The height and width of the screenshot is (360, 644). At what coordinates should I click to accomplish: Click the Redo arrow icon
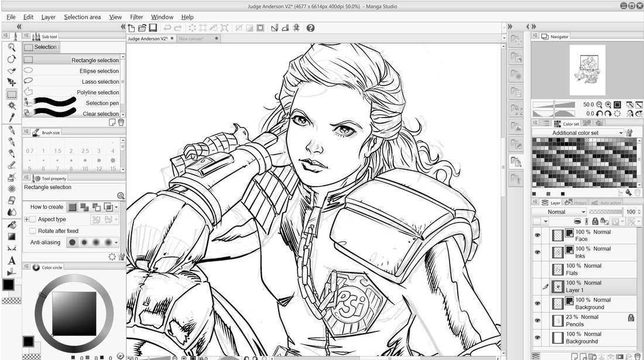pos(178,28)
